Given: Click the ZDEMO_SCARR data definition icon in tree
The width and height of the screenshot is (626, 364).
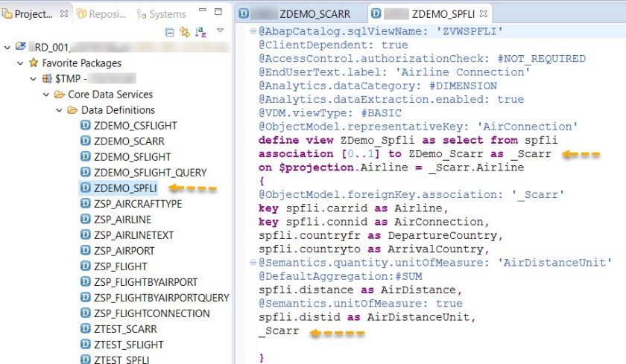Looking at the screenshot, I should (86, 141).
